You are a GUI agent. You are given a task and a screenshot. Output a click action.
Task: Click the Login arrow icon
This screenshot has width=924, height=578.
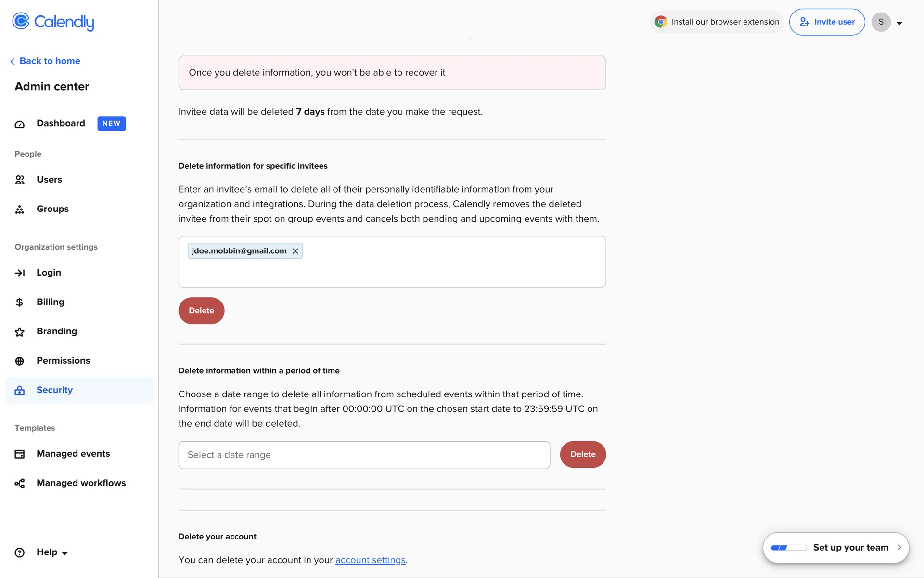coord(20,273)
